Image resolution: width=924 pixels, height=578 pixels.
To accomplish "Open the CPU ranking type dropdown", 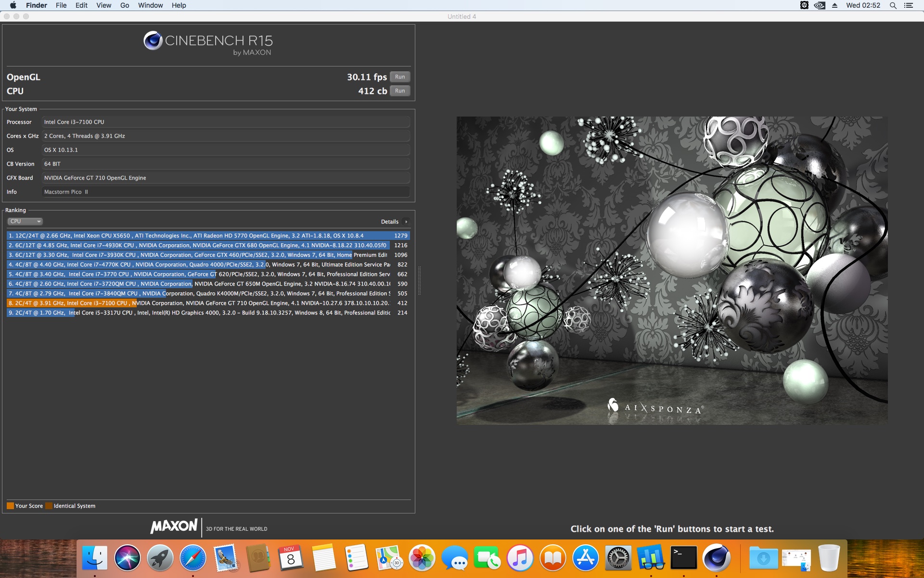I will pyautogui.click(x=25, y=222).
